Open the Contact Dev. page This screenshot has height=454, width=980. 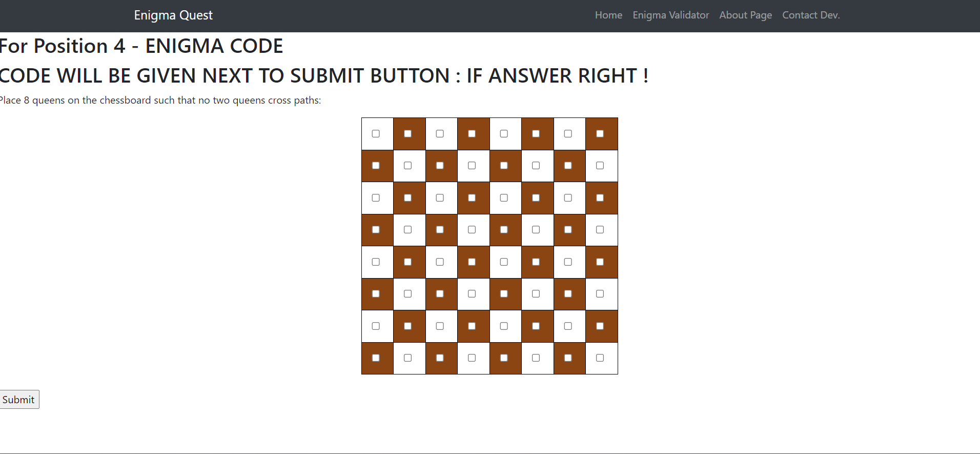point(811,15)
